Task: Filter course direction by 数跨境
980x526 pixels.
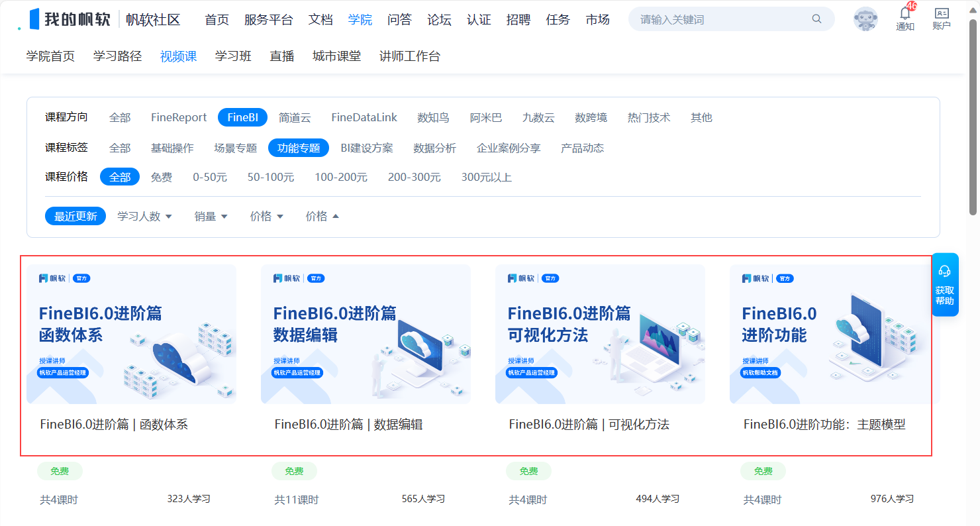Action: [x=591, y=118]
